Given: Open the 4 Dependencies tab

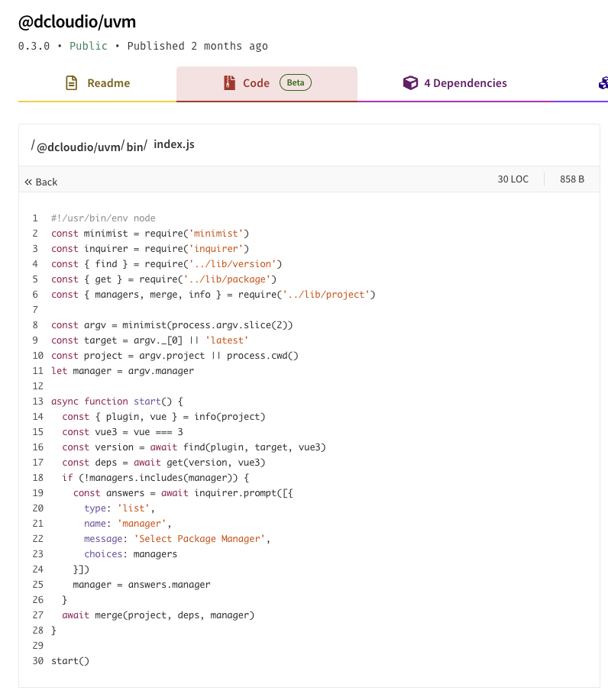Looking at the screenshot, I should click(x=465, y=83).
